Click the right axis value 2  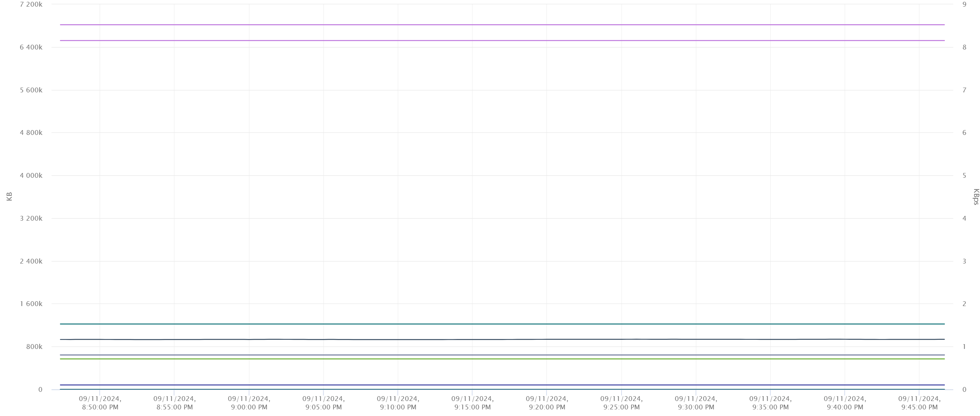point(964,304)
